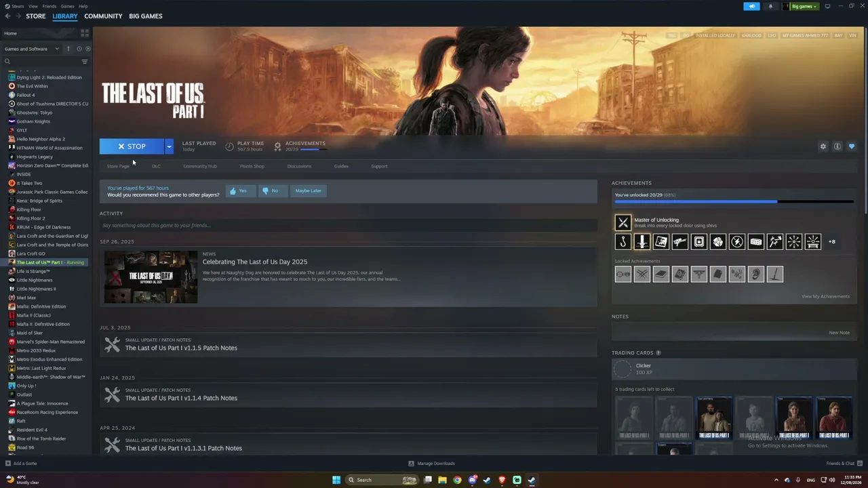The height and width of the screenshot is (488, 868).
Task: Open the Community Hub link
Action: (200, 166)
